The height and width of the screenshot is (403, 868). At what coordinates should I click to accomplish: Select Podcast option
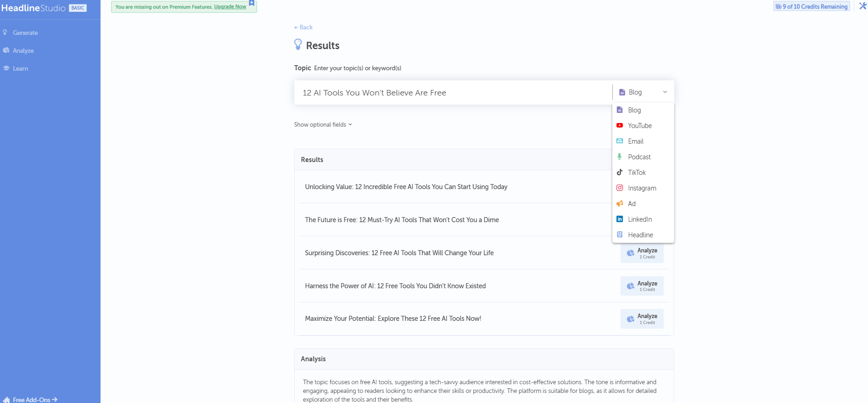click(x=643, y=157)
